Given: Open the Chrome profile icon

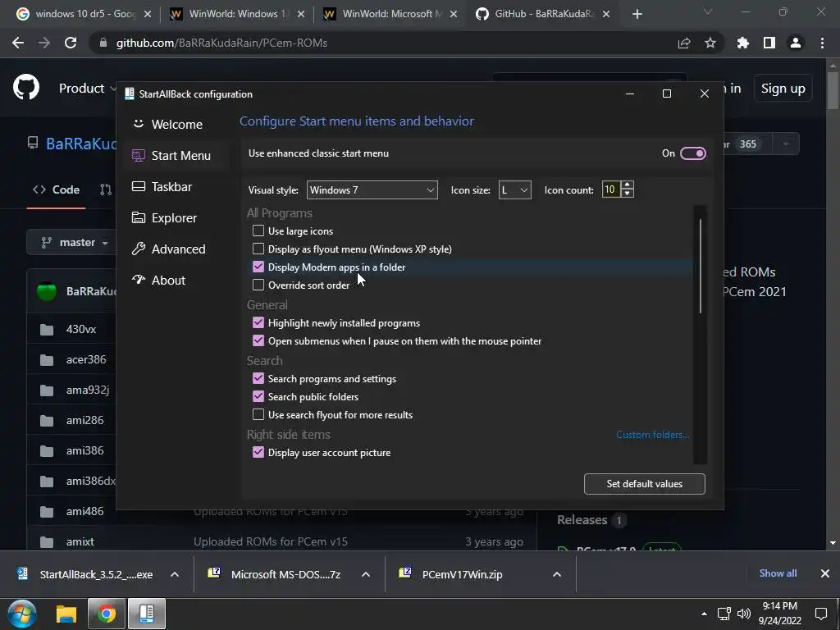Looking at the screenshot, I should tap(796, 43).
